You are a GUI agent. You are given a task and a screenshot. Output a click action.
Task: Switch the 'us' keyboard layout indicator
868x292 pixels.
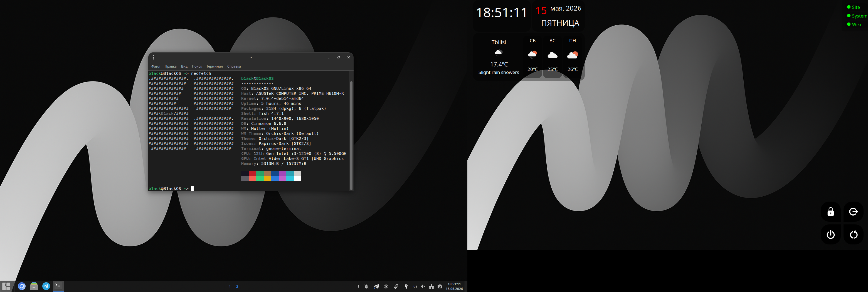pyautogui.click(x=415, y=287)
